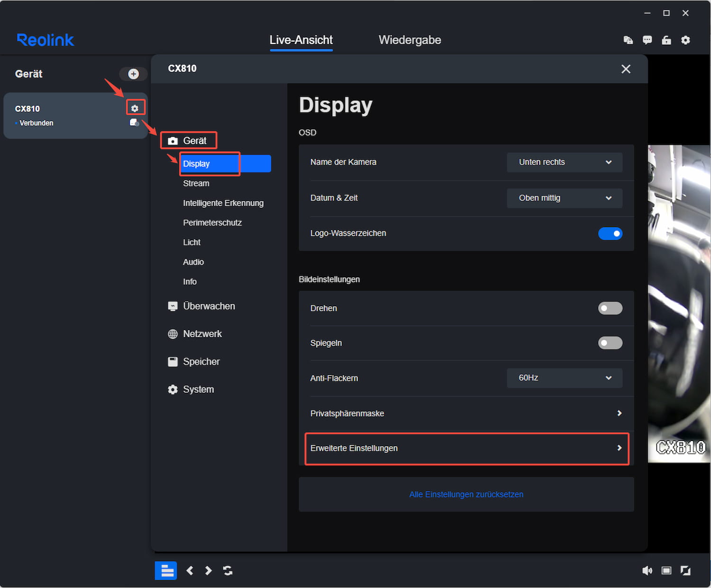
Task: Switch to Live-Ansicht tab
Action: (x=301, y=40)
